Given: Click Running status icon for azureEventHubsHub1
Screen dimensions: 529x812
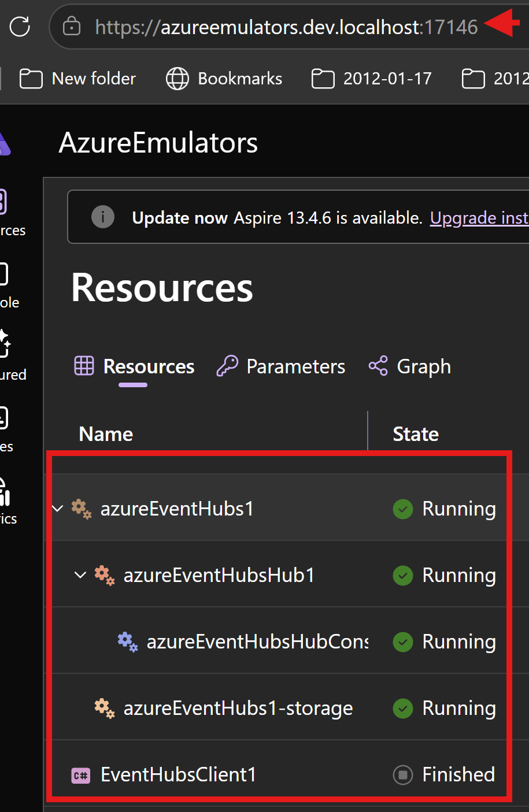Looking at the screenshot, I should point(403,576).
